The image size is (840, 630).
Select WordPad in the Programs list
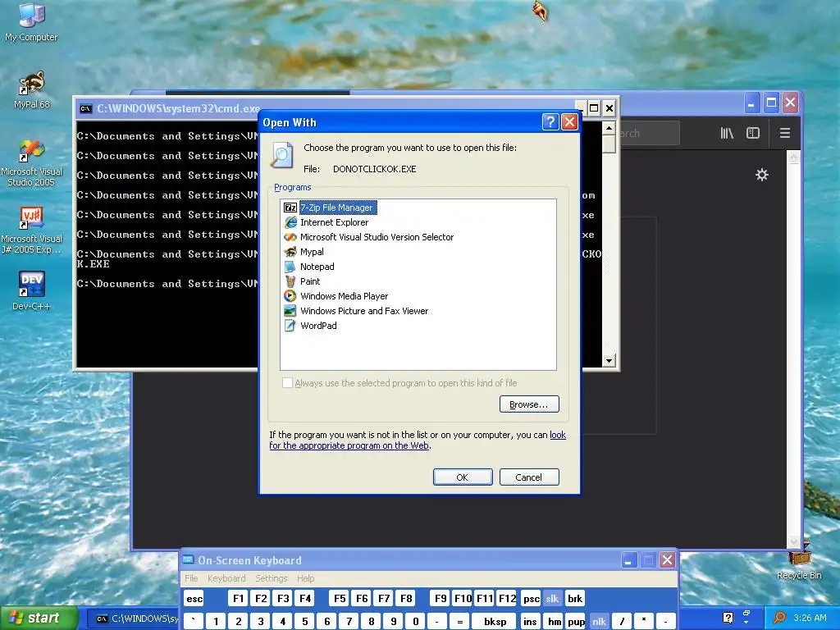(310, 325)
